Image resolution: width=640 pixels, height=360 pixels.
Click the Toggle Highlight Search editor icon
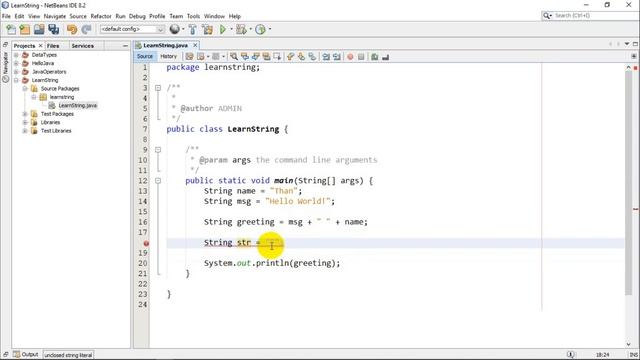(267, 57)
